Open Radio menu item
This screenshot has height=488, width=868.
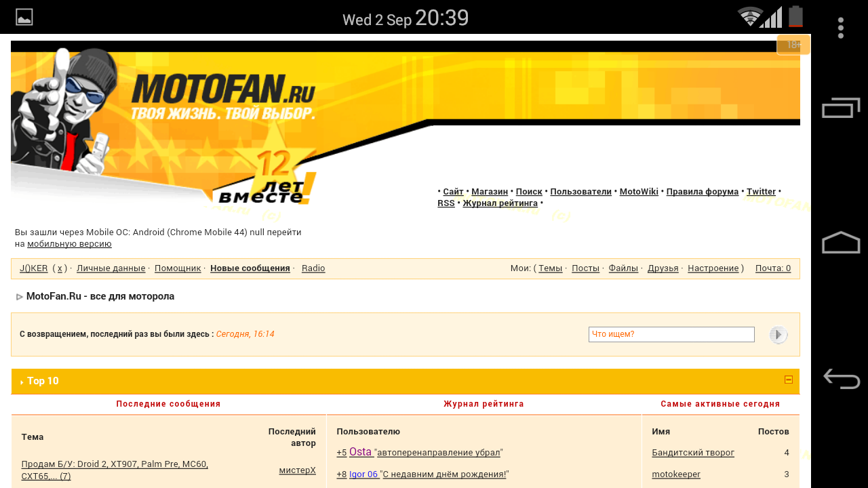pyautogui.click(x=313, y=268)
